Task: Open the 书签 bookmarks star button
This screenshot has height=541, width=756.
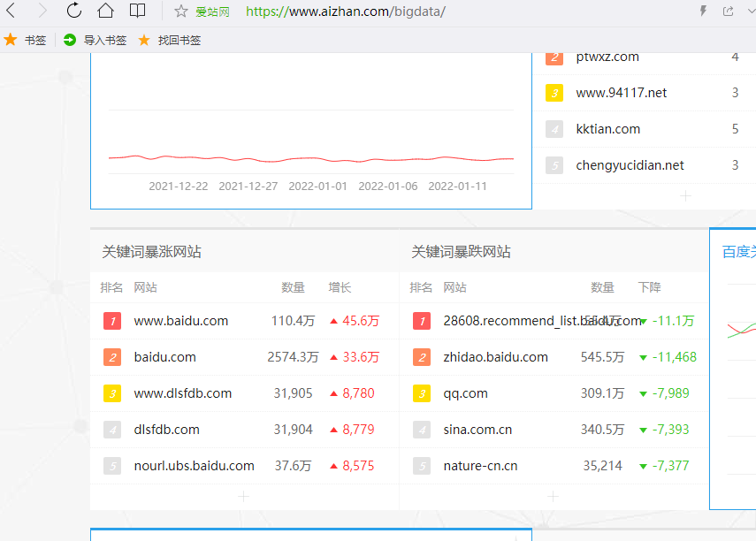Action: [x=25, y=40]
